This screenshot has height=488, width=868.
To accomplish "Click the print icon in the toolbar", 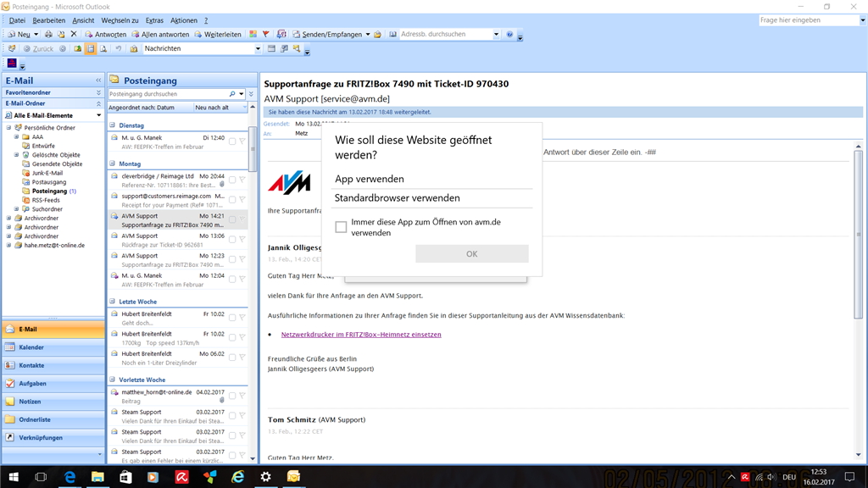I will 48,34.
